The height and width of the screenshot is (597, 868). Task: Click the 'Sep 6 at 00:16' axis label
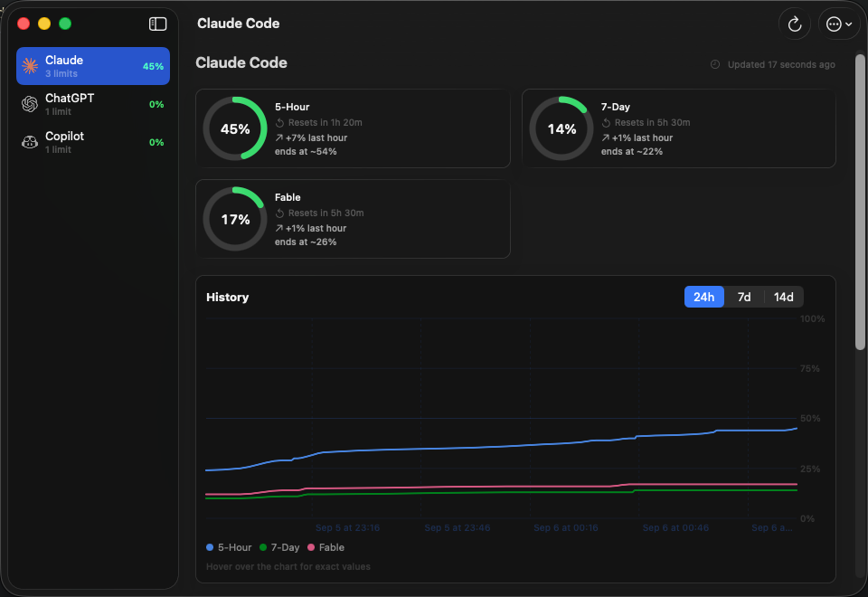click(x=566, y=527)
